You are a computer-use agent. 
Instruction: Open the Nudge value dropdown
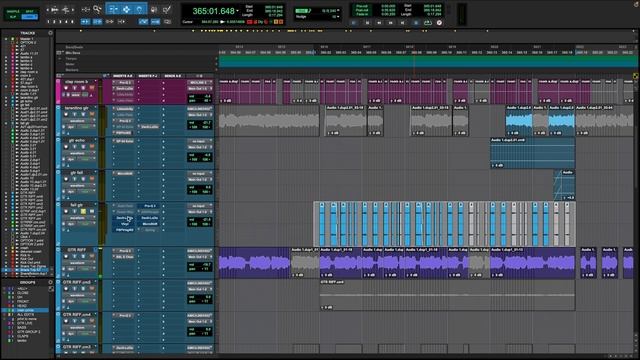pos(338,17)
